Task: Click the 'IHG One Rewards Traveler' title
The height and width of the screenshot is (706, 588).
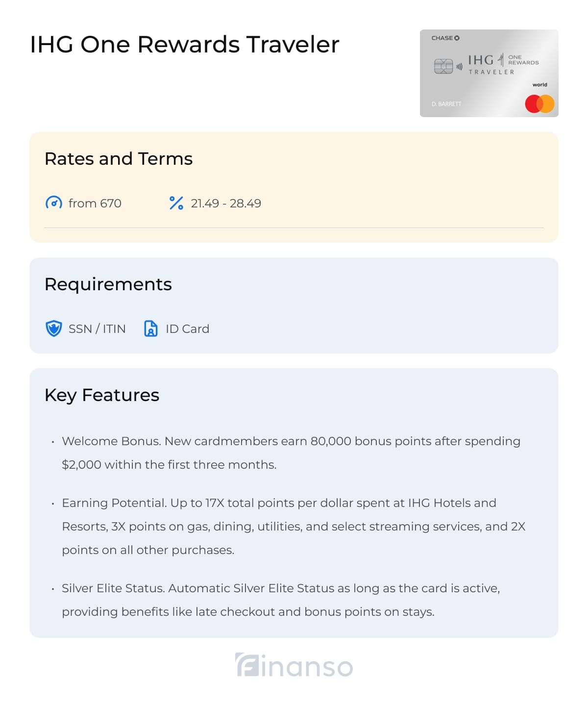Action: [x=184, y=45]
